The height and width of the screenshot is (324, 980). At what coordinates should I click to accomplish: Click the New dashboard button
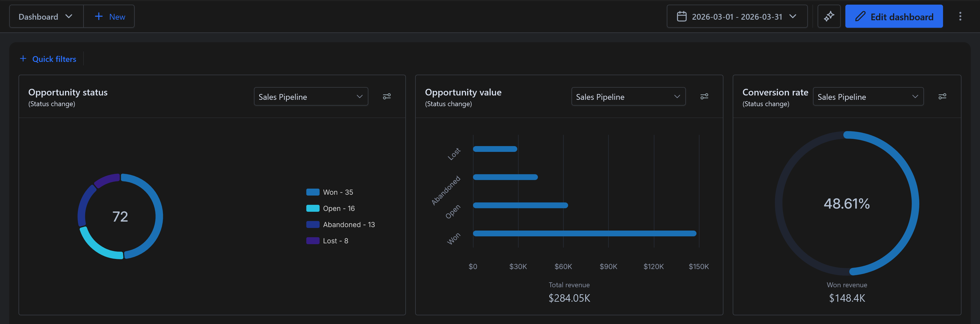click(x=109, y=16)
